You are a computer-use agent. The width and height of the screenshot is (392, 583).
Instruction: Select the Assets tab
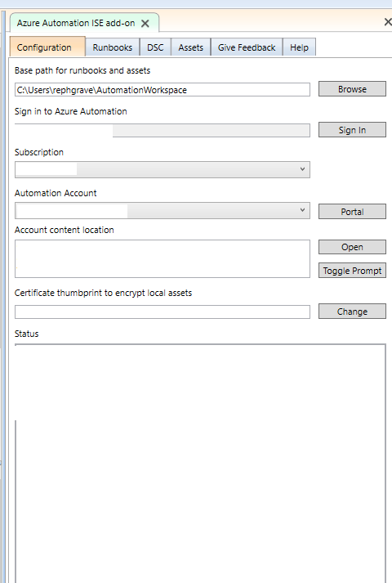pos(191,47)
